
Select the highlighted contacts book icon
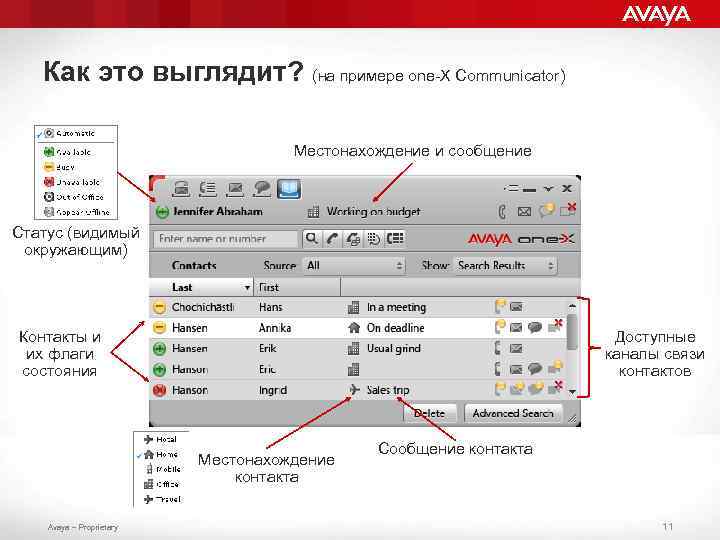point(289,189)
